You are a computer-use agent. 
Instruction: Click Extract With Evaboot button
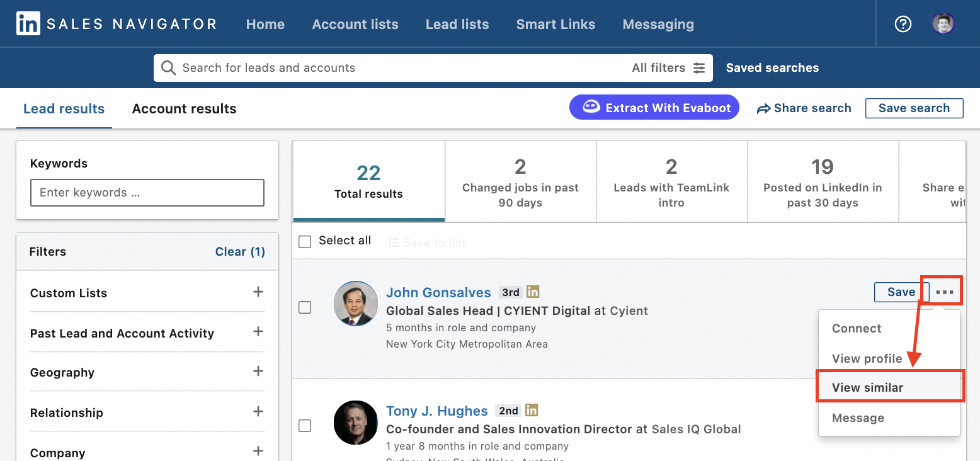click(654, 108)
